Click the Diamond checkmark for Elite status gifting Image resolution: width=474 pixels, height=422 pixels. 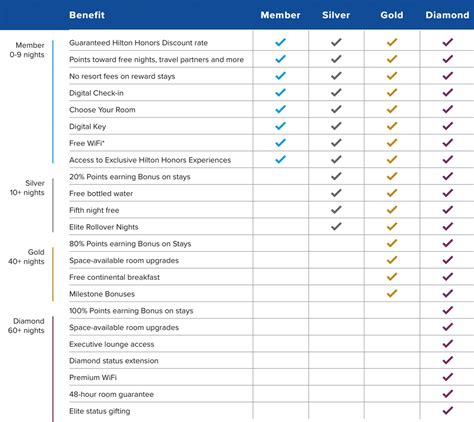[447, 411]
